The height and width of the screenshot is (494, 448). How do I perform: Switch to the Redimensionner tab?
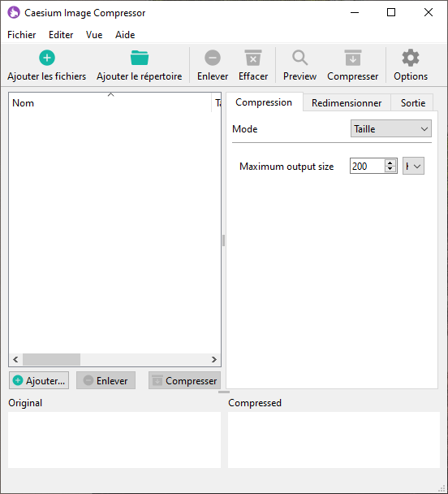click(347, 103)
